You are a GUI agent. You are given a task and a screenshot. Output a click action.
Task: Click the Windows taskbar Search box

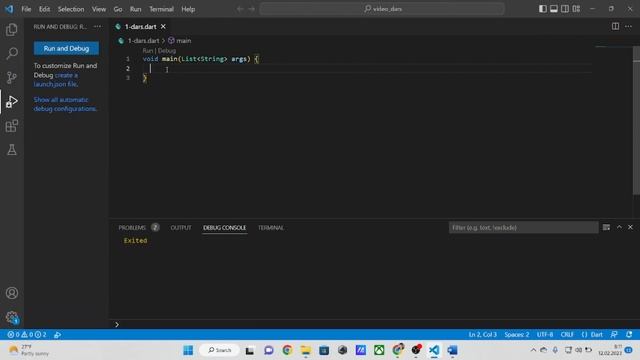tap(220, 350)
